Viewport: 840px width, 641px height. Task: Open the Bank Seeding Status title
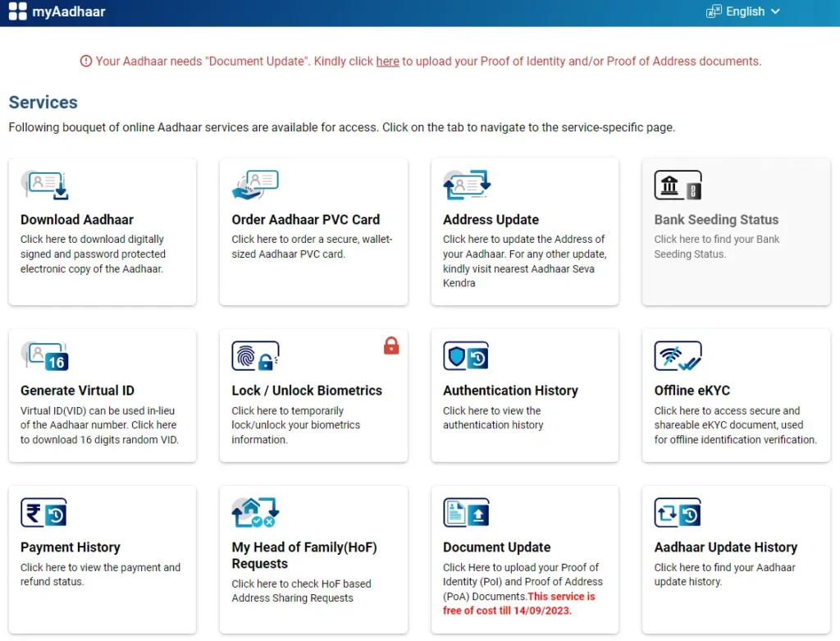(716, 220)
